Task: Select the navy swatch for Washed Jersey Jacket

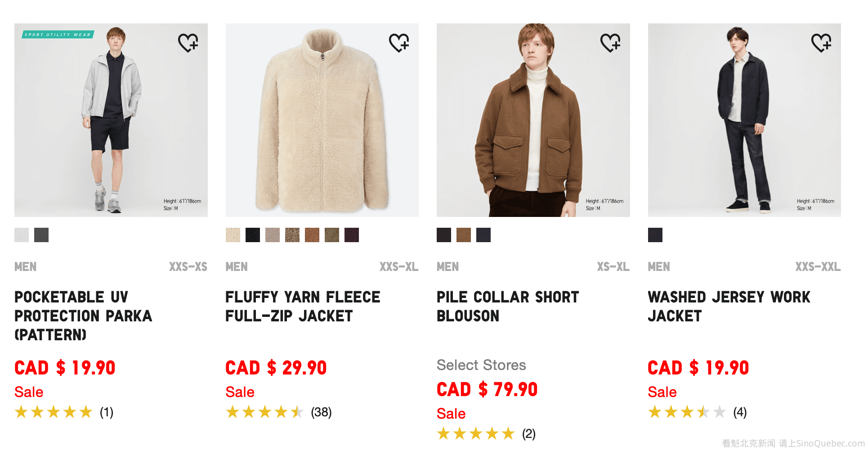Action: coord(655,235)
